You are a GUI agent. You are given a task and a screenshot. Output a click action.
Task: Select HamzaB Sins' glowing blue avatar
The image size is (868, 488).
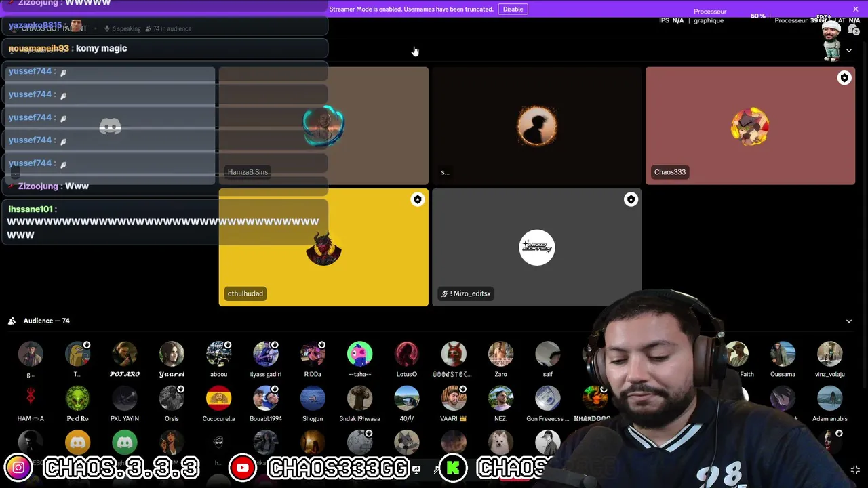pyautogui.click(x=323, y=126)
